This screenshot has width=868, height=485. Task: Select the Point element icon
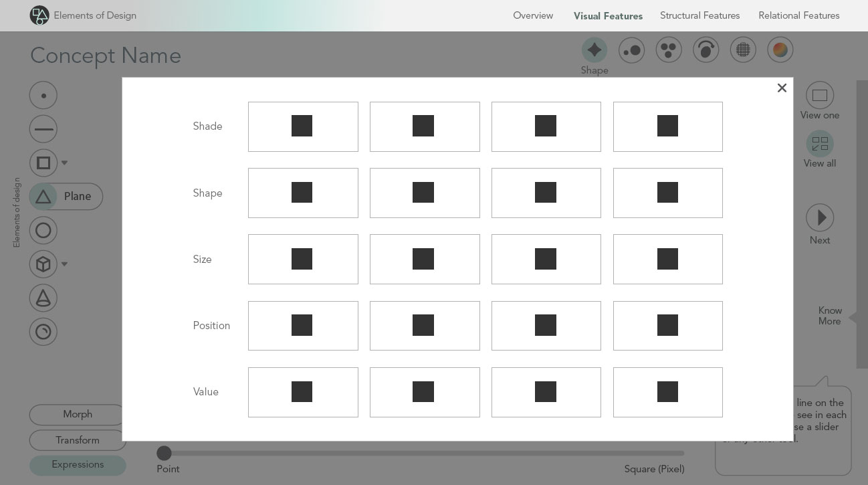43,96
